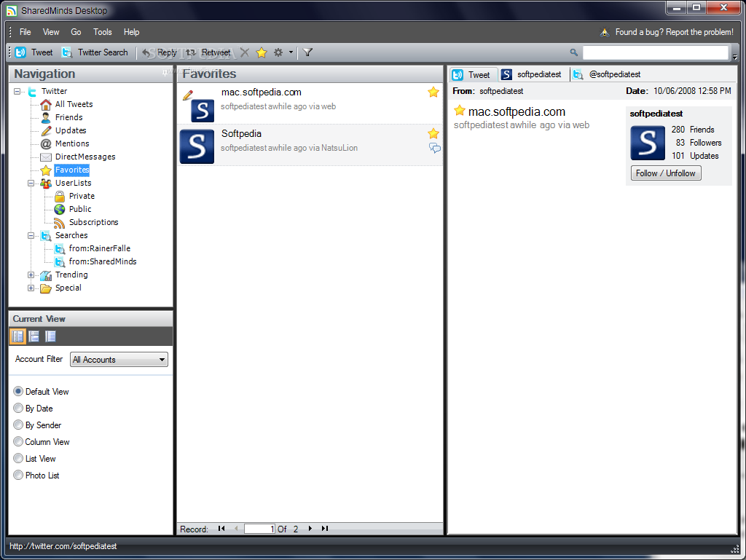Select Updates in the navigation tree
Viewport: 746px width, 560px height.
pos(71,130)
